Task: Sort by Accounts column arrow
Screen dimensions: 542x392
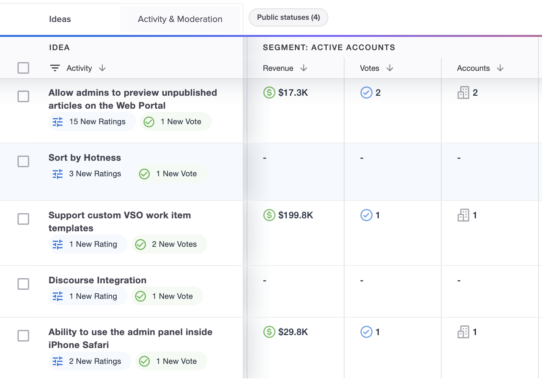Action: click(500, 68)
